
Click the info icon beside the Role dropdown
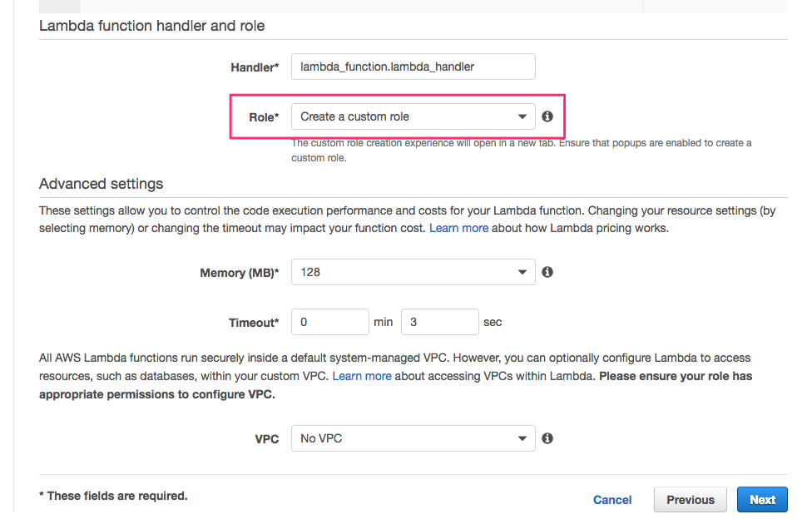pyautogui.click(x=547, y=116)
